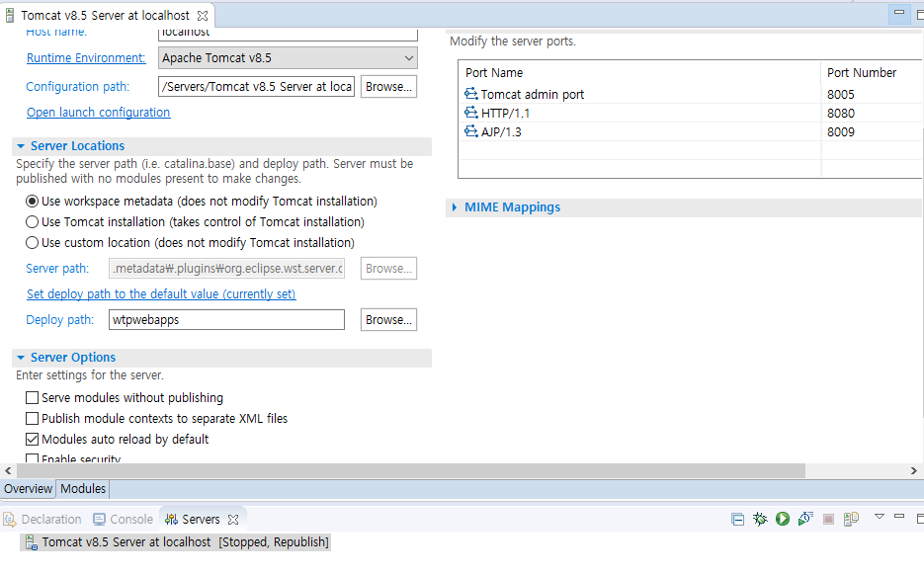
Task: Start the server in debug mode
Action: click(x=760, y=519)
